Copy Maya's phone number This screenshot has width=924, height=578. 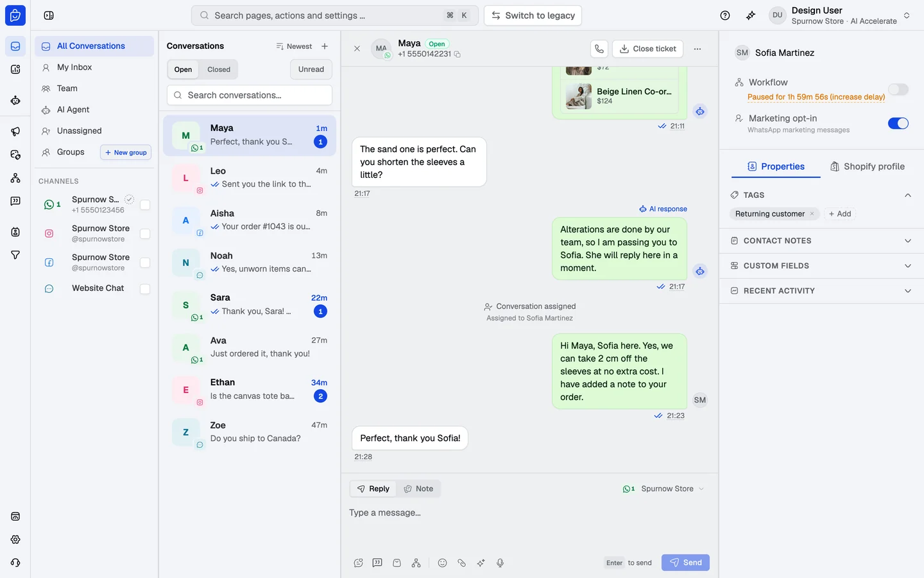458,55
